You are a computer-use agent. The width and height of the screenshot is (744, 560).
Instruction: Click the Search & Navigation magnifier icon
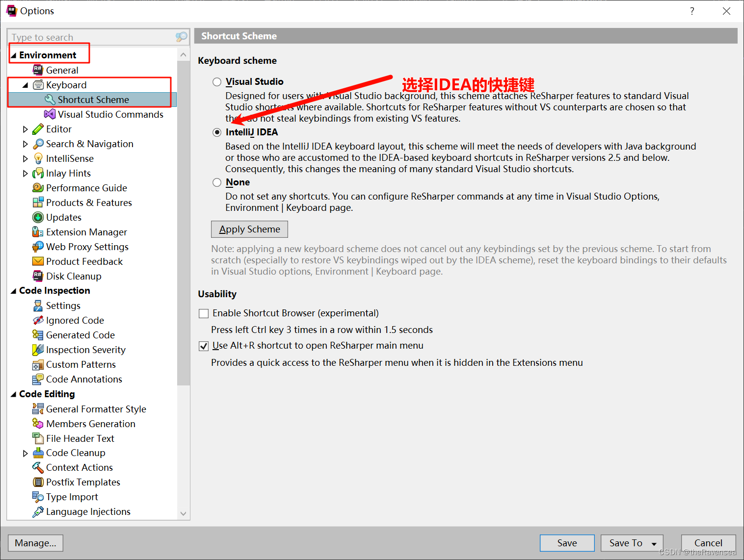click(x=38, y=144)
